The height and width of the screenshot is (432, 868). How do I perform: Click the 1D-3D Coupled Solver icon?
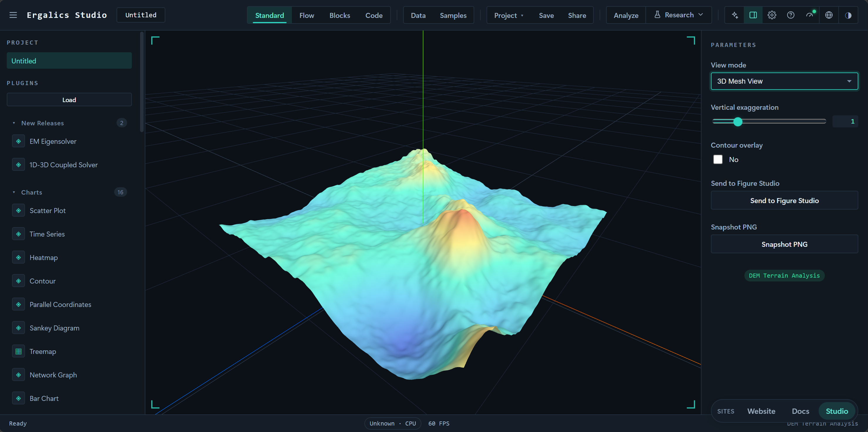pyautogui.click(x=18, y=165)
